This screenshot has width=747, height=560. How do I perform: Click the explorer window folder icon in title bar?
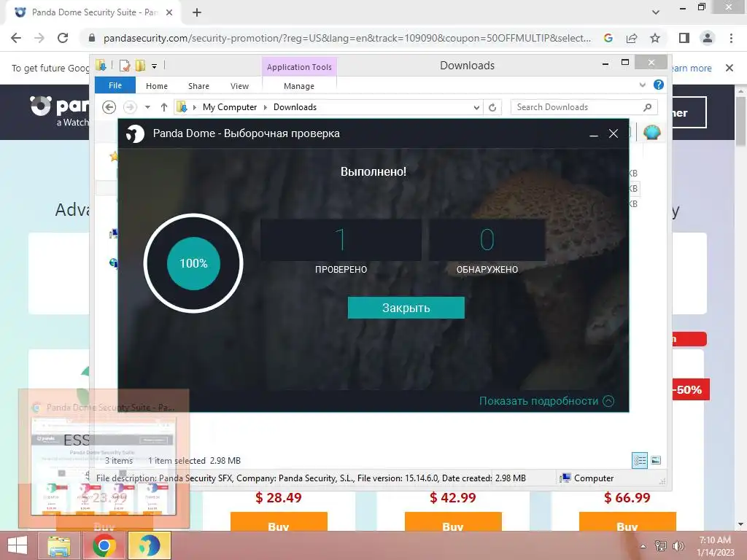[101, 65]
